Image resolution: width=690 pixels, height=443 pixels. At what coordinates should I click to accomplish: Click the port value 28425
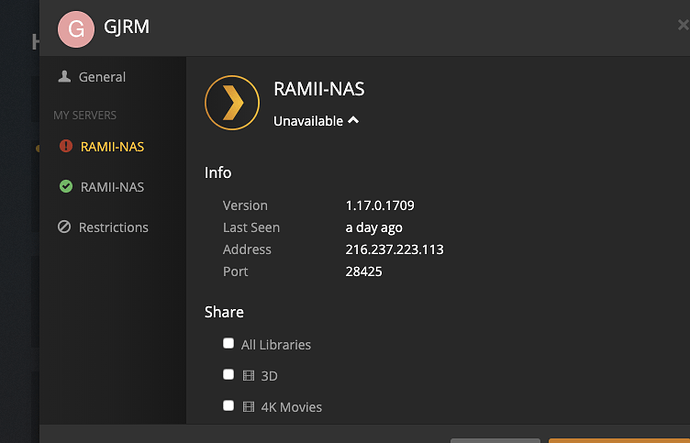point(363,271)
